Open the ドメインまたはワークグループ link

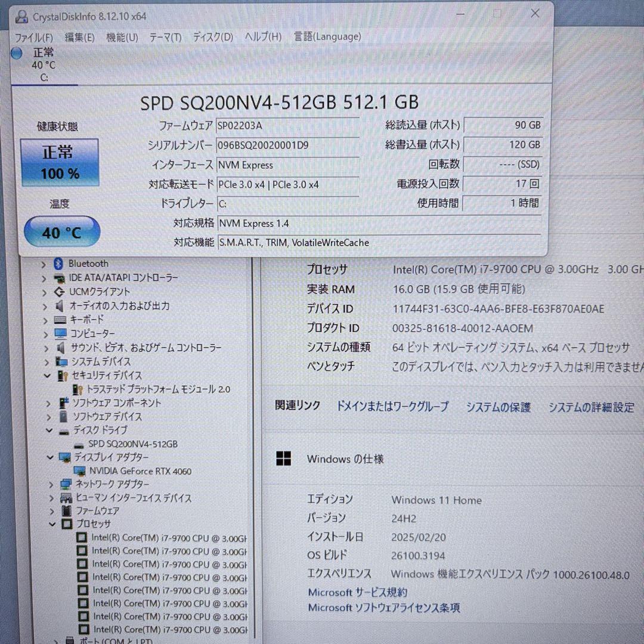click(392, 407)
